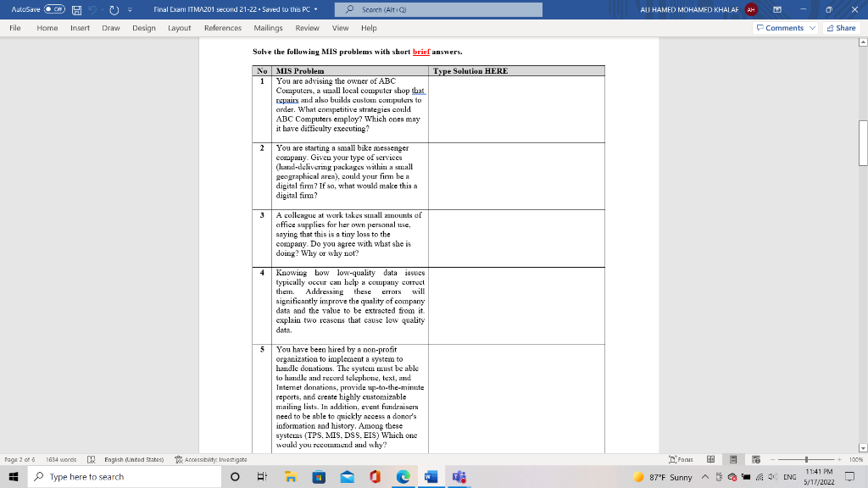868x488 pixels.
Task: Switch to the Insert tab
Action: click(80, 28)
